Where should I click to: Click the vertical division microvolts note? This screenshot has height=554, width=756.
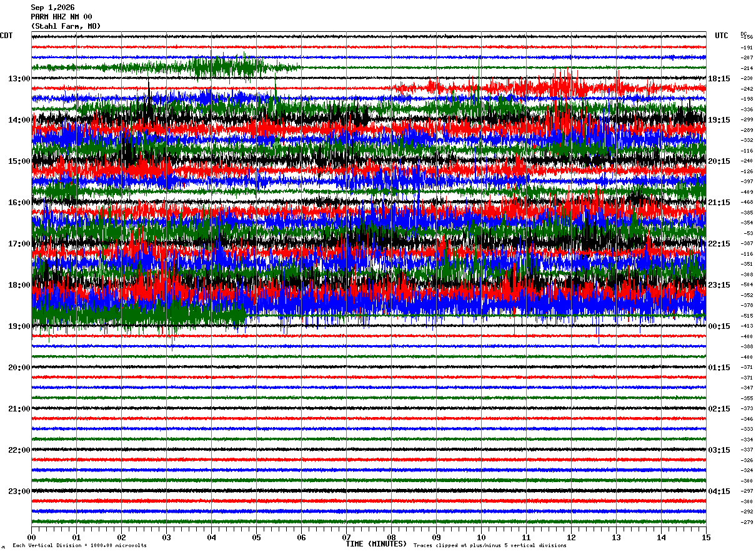(x=79, y=546)
